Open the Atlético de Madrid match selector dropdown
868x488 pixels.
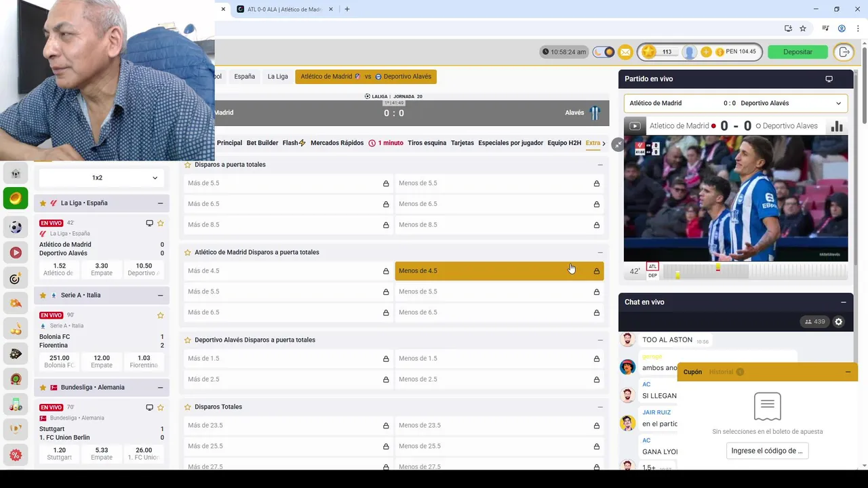(x=736, y=103)
